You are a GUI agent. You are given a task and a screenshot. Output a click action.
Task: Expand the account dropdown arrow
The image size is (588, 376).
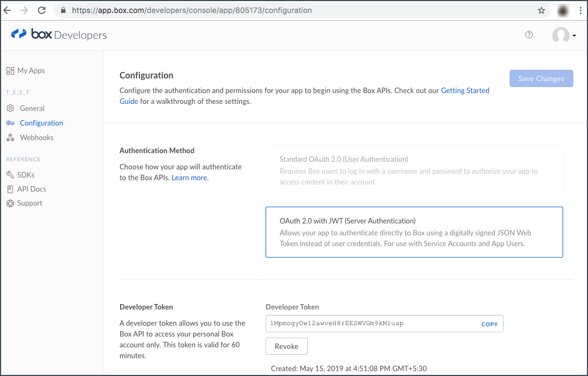[574, 36]
